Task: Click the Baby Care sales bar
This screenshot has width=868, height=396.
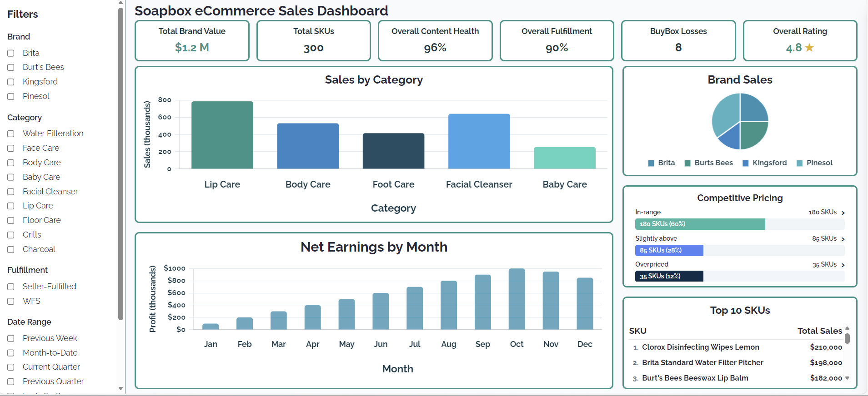Action: pyautogui.click(x=565, y=158)
